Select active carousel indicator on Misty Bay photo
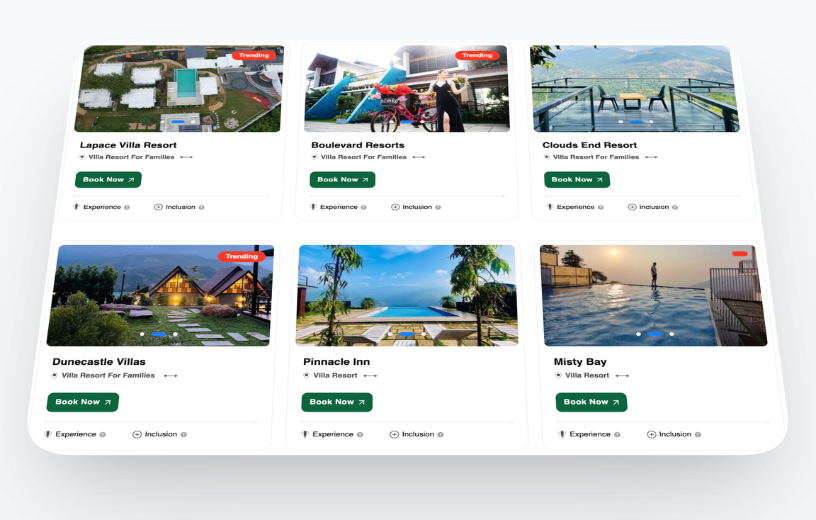 click(x=655, y=333)
